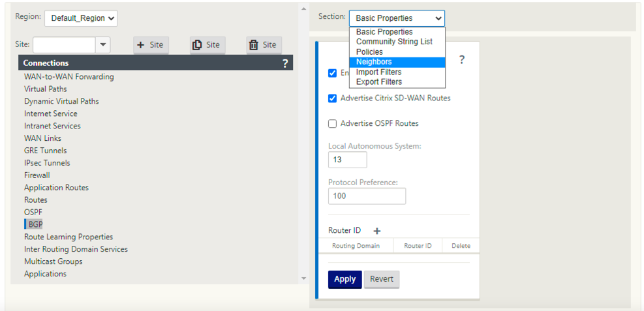Viewport: 644px width, 311px height.
Task: Click the left panel scrollbar down arrow
Action: point(304,278)
